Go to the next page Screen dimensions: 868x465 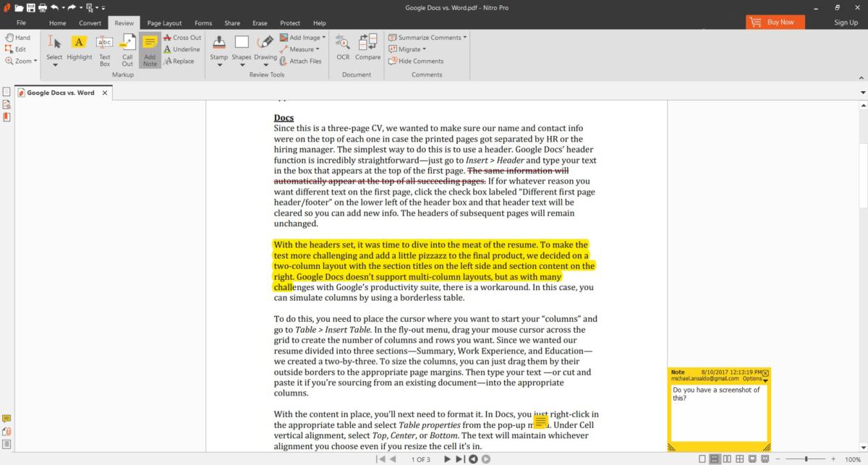coord(447,458)
